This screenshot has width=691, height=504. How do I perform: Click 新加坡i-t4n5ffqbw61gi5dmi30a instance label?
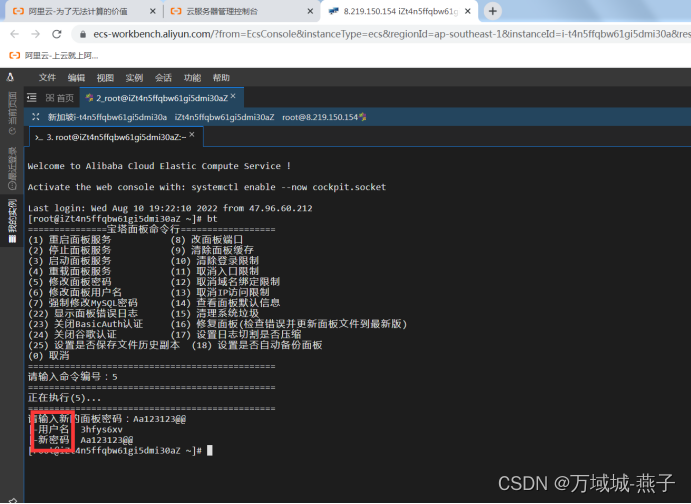coord(107,117)
